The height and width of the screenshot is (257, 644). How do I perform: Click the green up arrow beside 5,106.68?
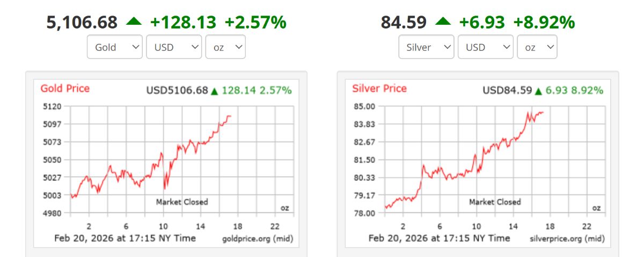click(134, 22)
